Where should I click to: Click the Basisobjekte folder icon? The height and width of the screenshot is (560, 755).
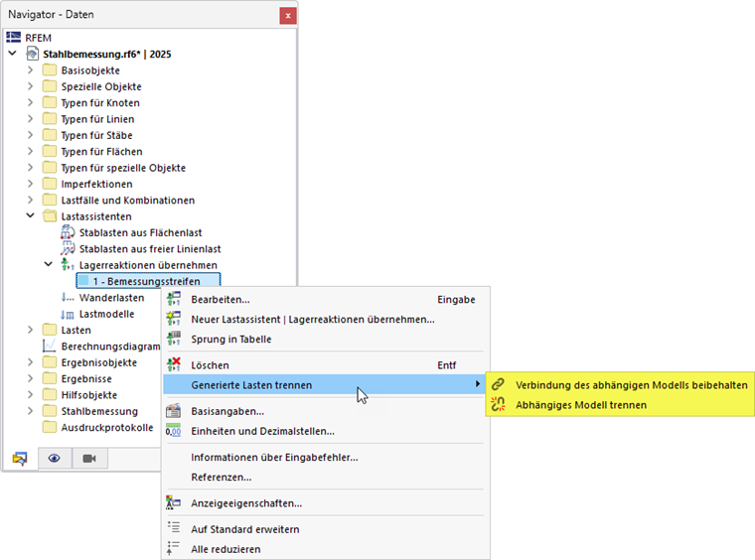(49, 70)
